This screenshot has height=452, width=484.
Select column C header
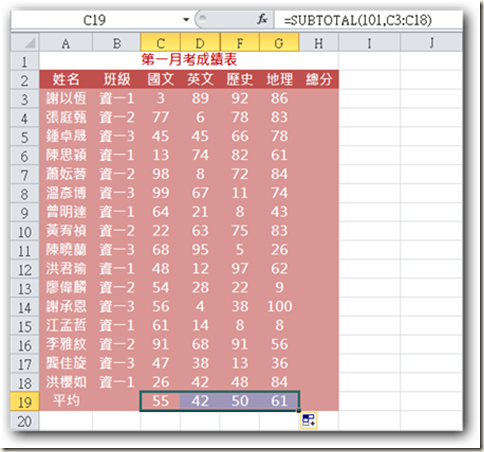click(x=161, y=42)
